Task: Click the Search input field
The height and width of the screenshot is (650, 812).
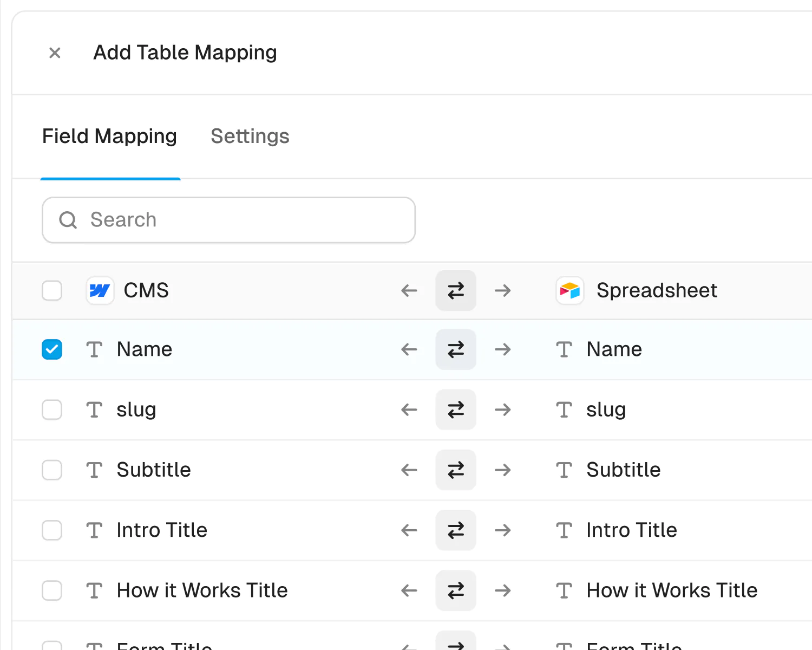Action: (228, 220)
